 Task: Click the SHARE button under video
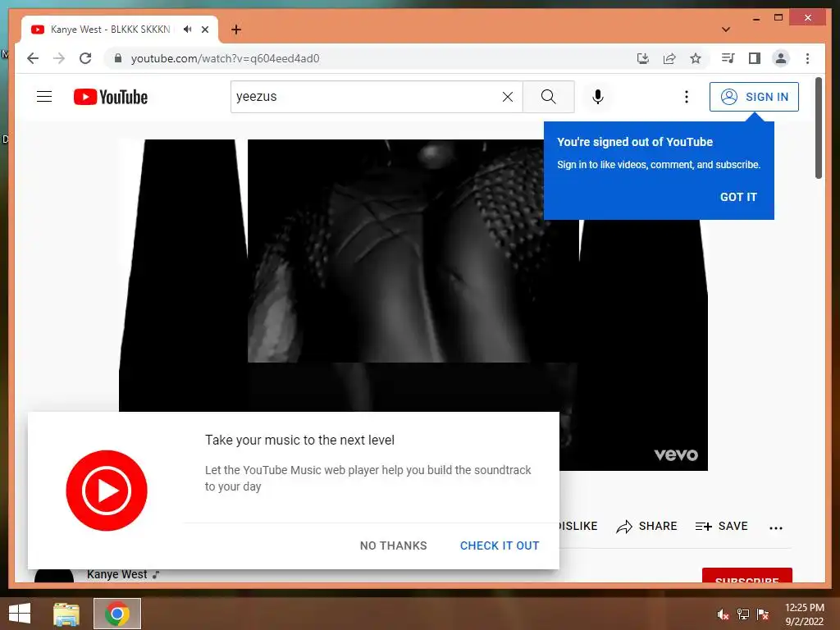(646, 526)
